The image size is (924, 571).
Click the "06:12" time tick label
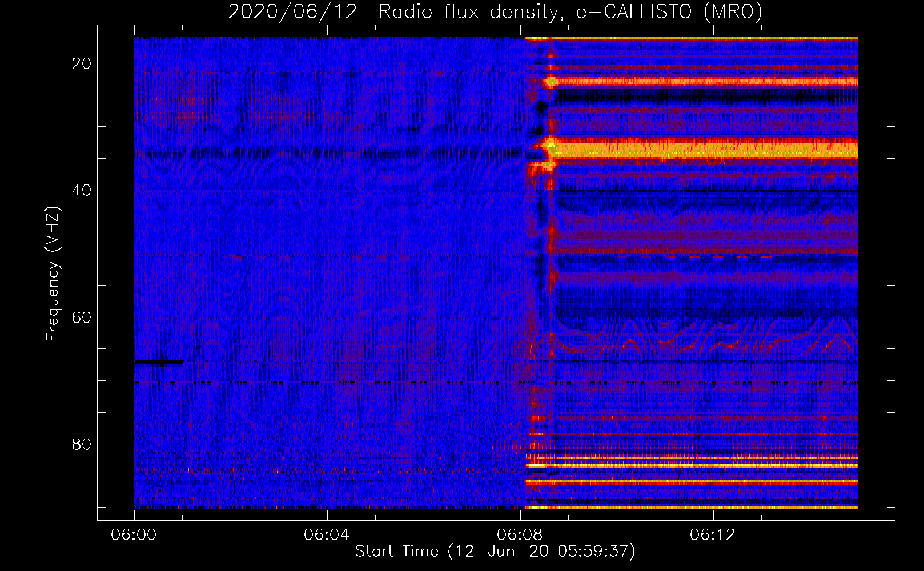713,535
